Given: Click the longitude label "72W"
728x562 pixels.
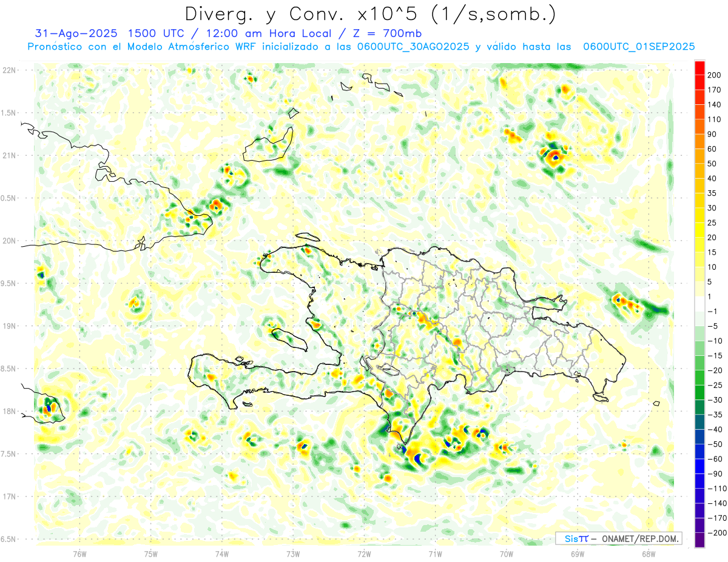Looking at the screenshot, I should coord(364,554).
